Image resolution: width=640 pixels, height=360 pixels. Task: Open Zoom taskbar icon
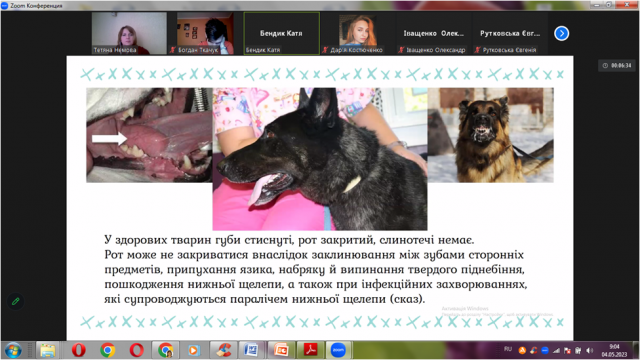[338, 350]
